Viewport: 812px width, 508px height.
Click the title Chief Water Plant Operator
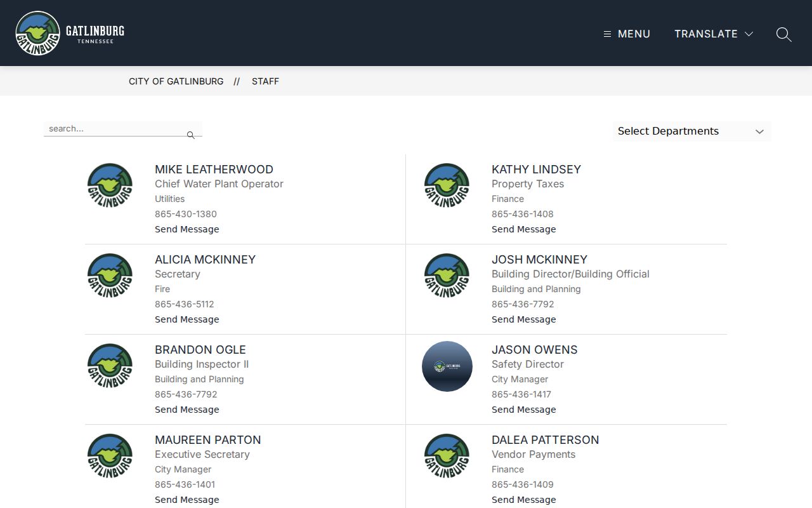[219, 184]
